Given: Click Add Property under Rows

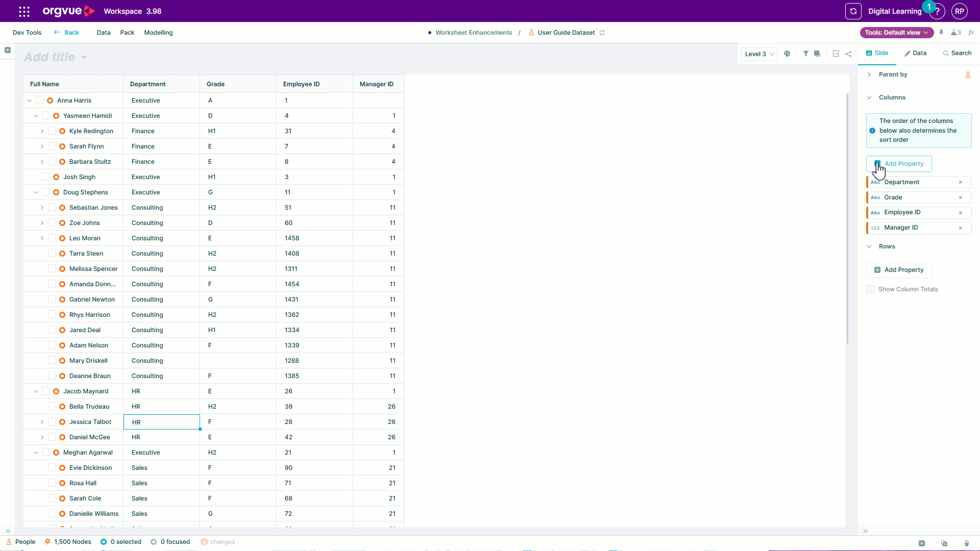Looking at the screenshot, I should tap(899, 270).
